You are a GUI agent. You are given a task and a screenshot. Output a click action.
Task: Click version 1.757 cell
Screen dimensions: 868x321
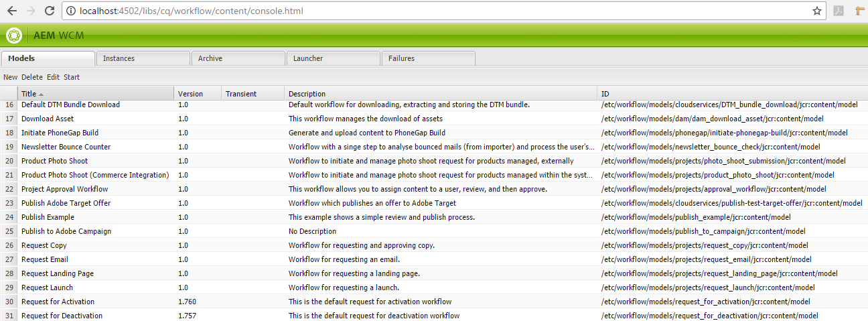tap(188, 316)
